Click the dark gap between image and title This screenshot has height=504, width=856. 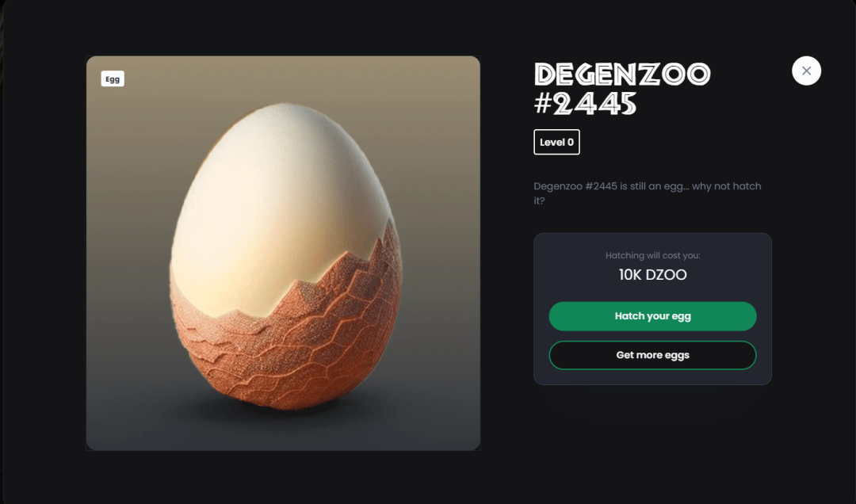pyautogui.click(x=507, y=254)
